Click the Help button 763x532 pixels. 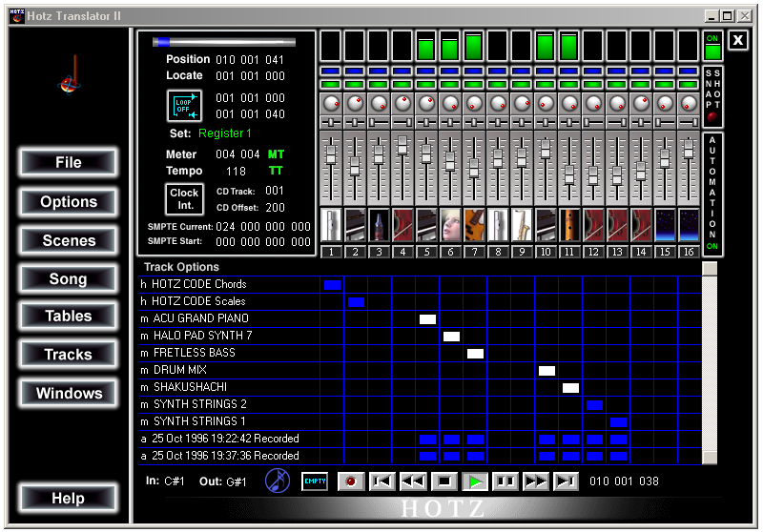coord(68,498)
